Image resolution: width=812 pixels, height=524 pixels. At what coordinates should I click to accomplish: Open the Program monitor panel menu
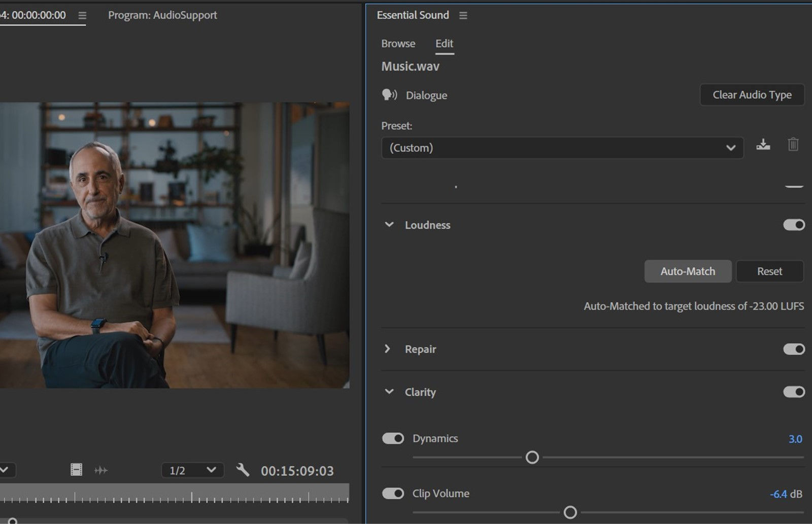coord(82,15)
